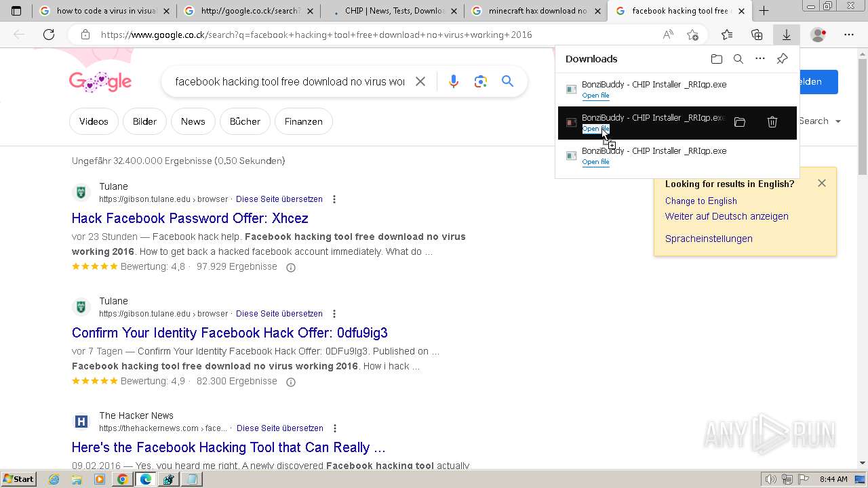Filter results by Finanzen
The image size is (868, 488).
[303, 121]
